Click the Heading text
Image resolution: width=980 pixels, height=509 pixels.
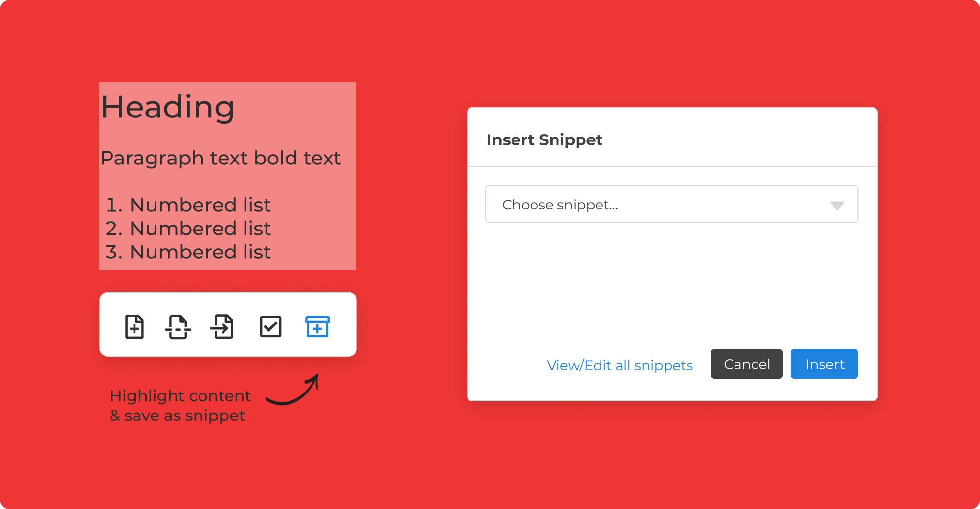coord(168,107)
